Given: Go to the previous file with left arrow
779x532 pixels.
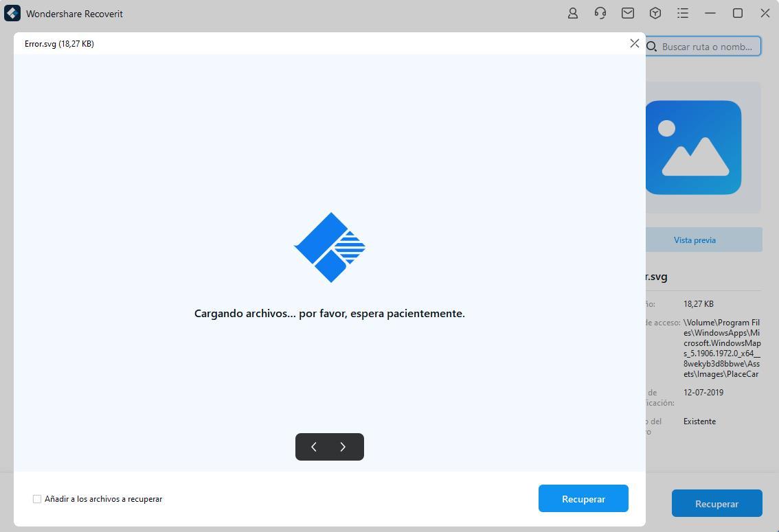Looking at the screenshot, I should point(314,447).
